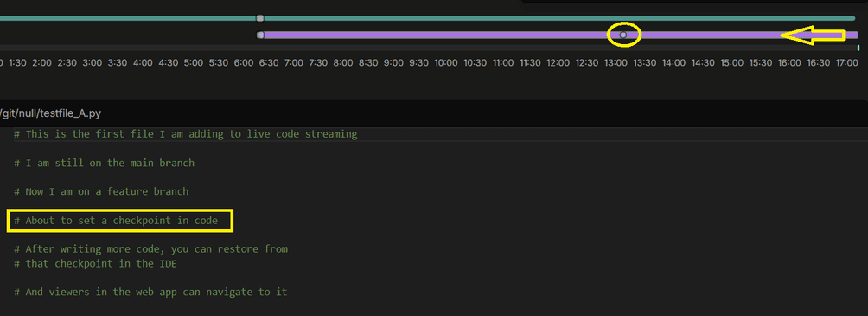This screenshot has height=316, width=868.
Task: Click the 6:30 time label
Action: coord(269,62)
